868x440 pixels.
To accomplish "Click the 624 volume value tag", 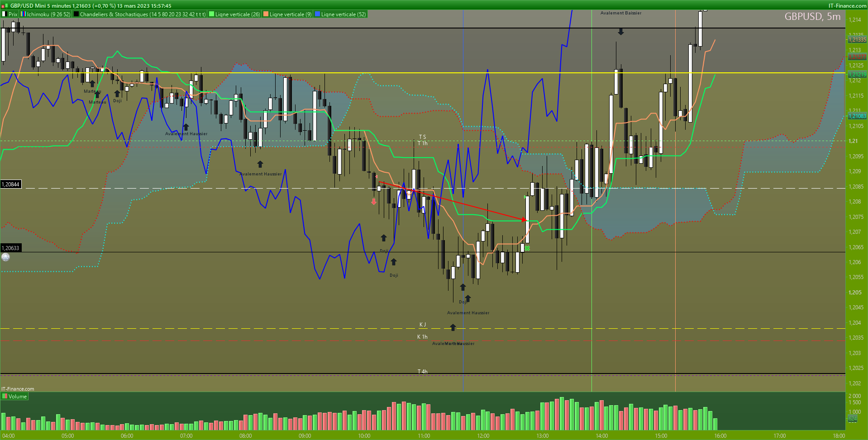I will pos(853,419).
